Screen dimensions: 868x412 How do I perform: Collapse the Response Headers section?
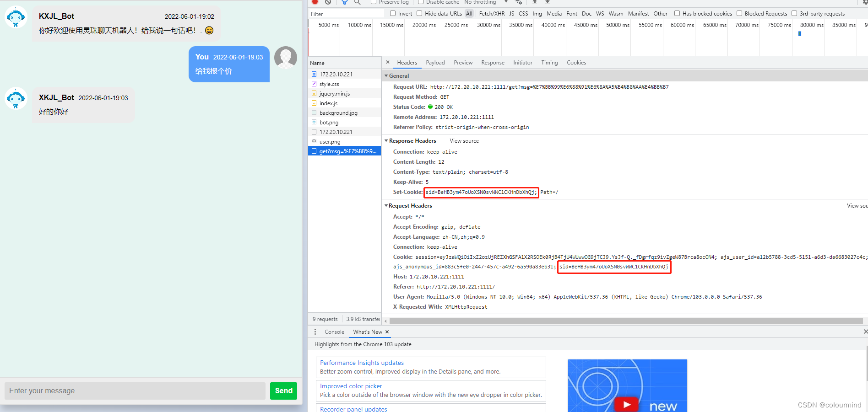pos(386,140)
